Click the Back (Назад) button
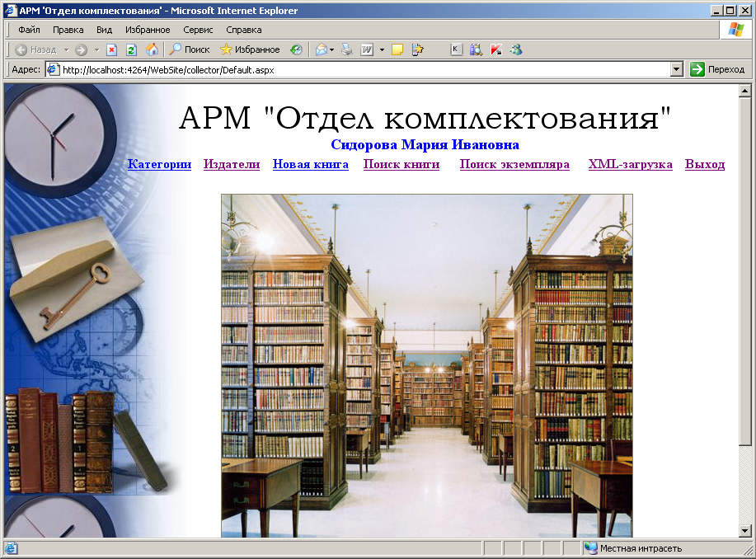 [x=35, y=49]
